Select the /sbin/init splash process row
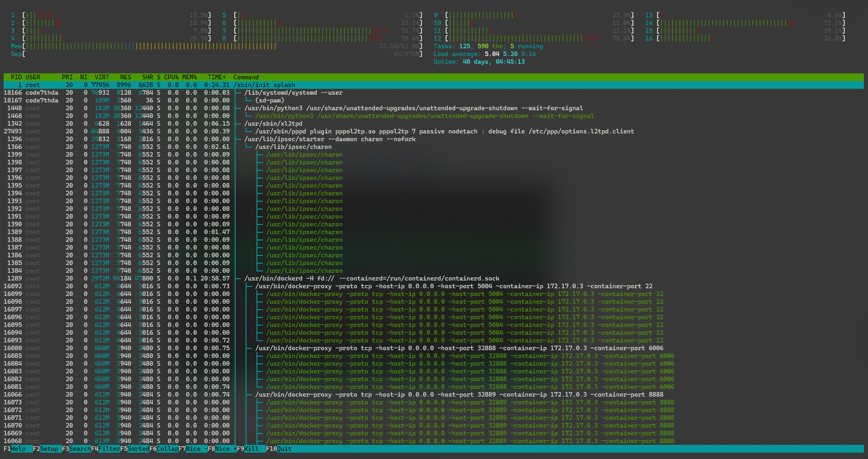Image resolution: width=868 pixels, height=459 pixels. click(x=434, y=85)
